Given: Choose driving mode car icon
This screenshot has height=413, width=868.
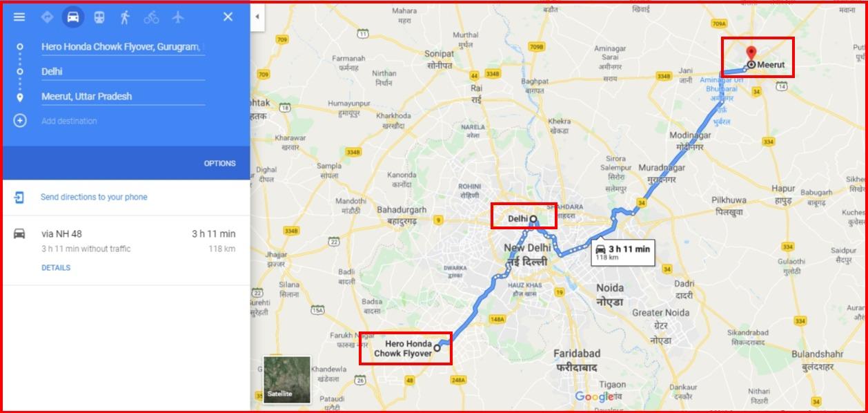Looking at the screenshot, I should pyautogui.click(x=73, y=17).
